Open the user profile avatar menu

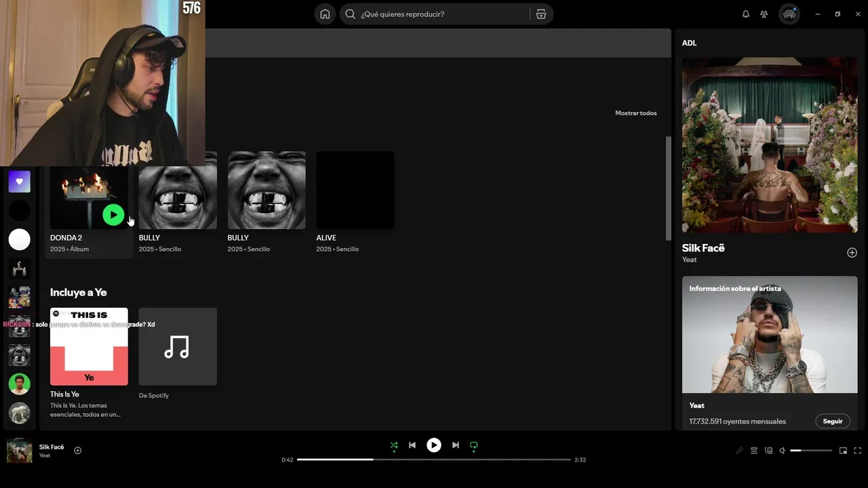pos(789,14)
